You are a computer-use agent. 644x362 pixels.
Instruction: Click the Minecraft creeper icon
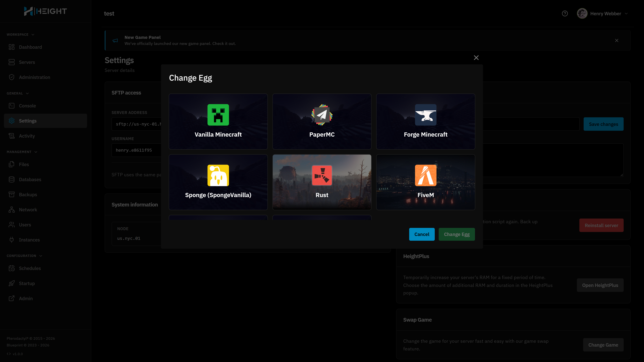[x=218, y=115]
